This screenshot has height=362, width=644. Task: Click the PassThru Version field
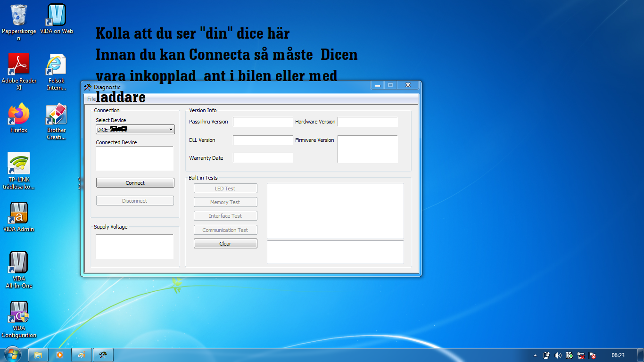pos(263,122)
